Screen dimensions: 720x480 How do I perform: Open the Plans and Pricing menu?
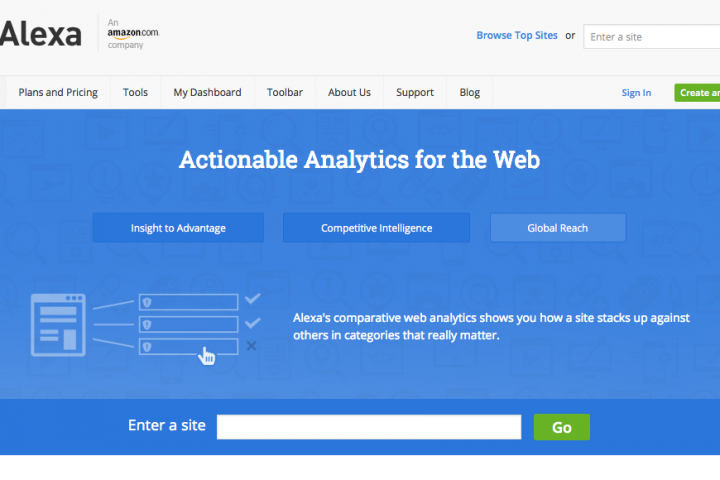click(x=58, y=93)
